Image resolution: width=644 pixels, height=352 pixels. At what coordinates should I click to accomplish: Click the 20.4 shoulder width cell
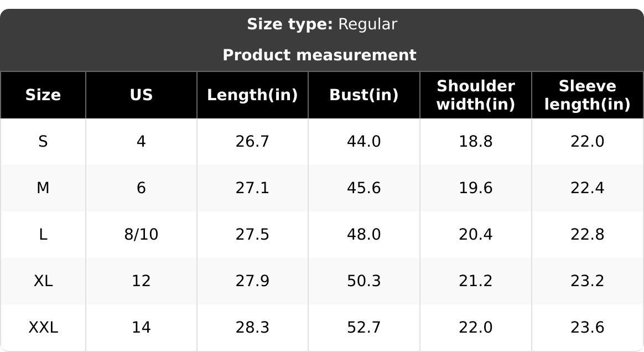point(476,235)
